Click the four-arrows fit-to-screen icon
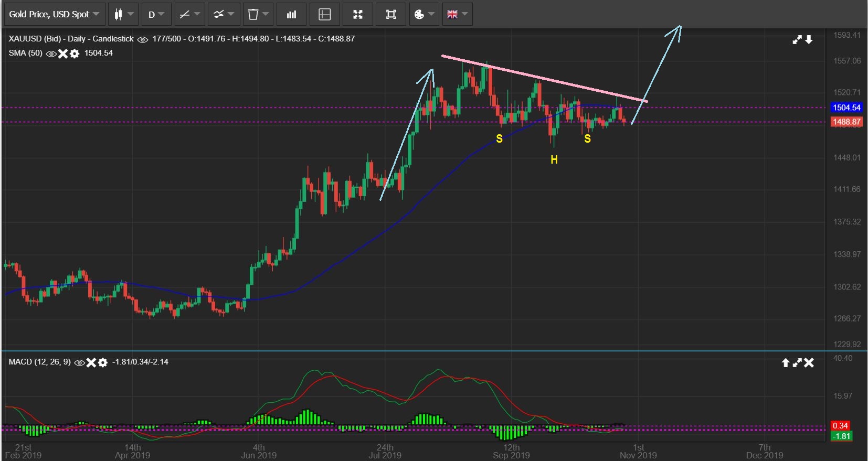This screenshot has height=461, width=868. [x=358, y=14]
